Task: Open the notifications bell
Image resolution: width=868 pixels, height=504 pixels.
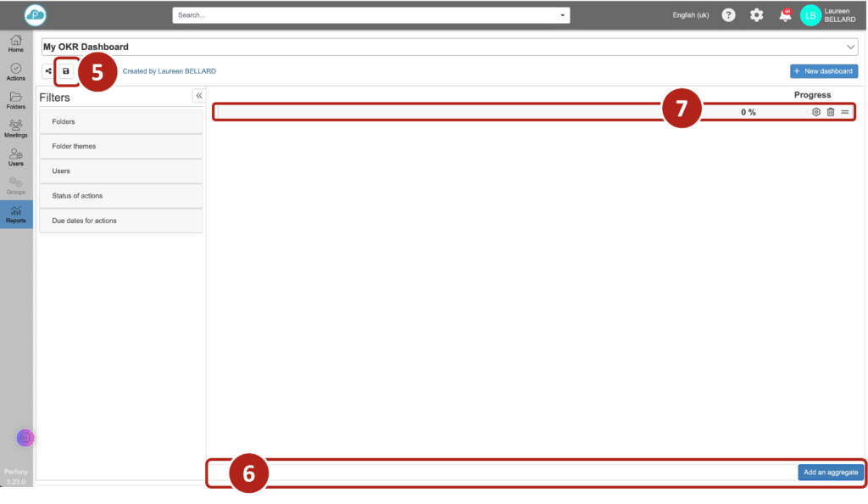Action: coord(785,15)
